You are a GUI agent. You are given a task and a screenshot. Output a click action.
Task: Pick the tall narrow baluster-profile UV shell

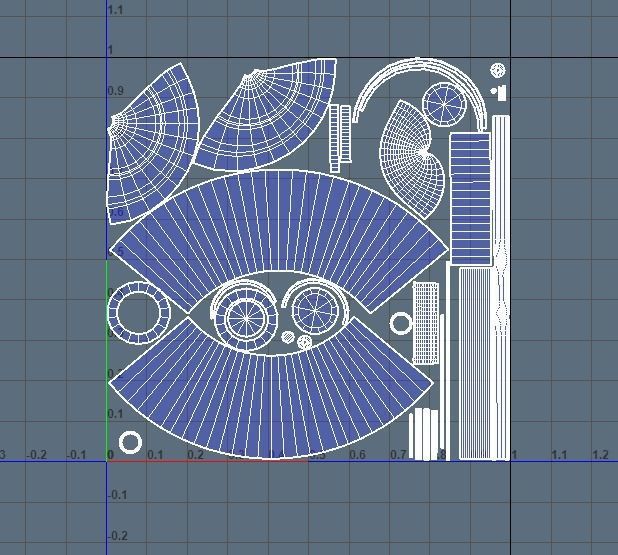tap(501, 288)
